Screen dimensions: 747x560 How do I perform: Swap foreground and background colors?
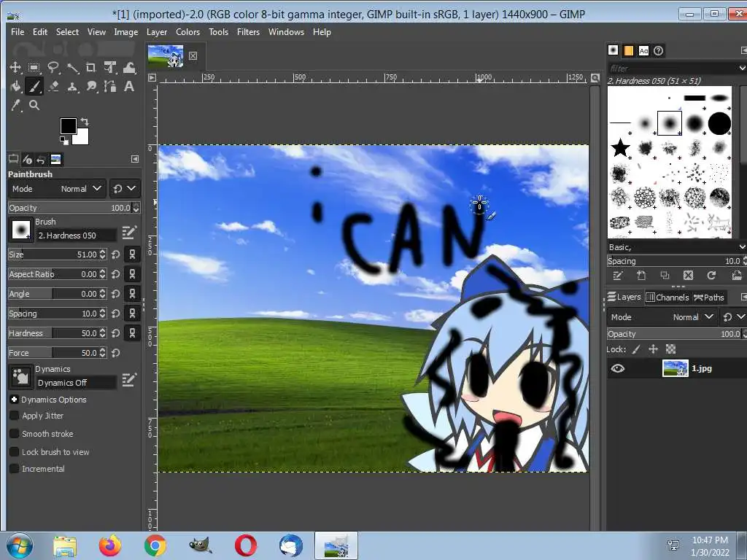tap(85, 122)
